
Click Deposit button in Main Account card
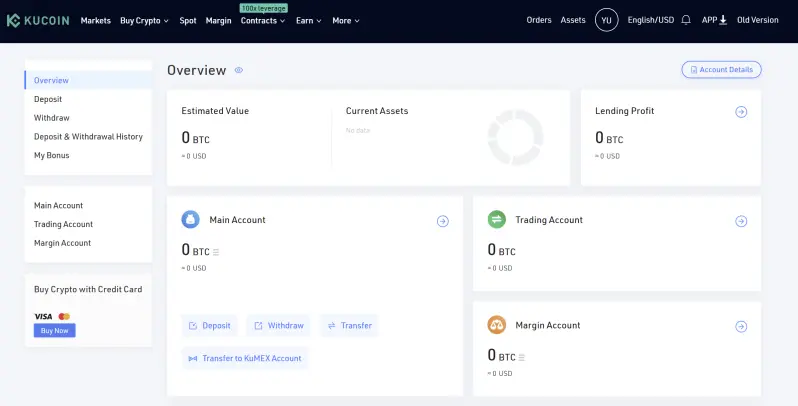click(x=209, y=326)
